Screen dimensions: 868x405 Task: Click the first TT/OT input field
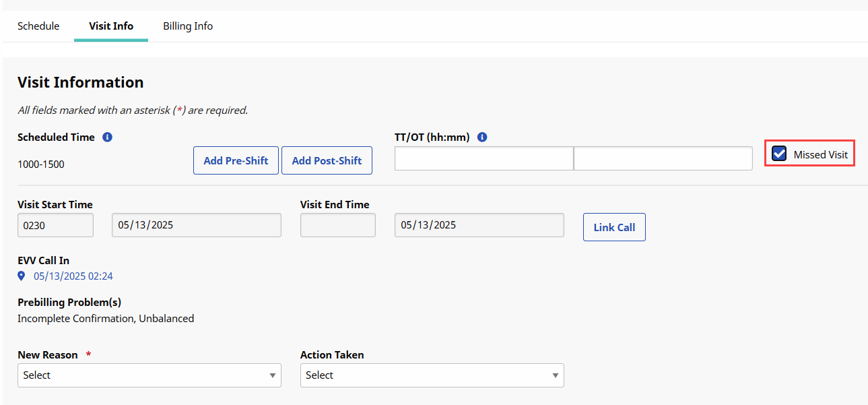(x=483, y=158)
